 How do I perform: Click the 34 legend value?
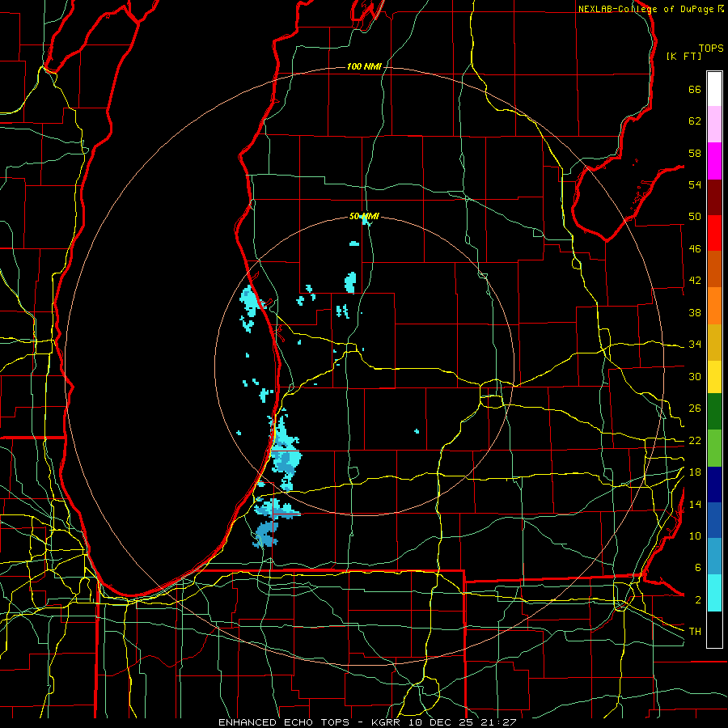pyautogui.click(x=695, y=345)
